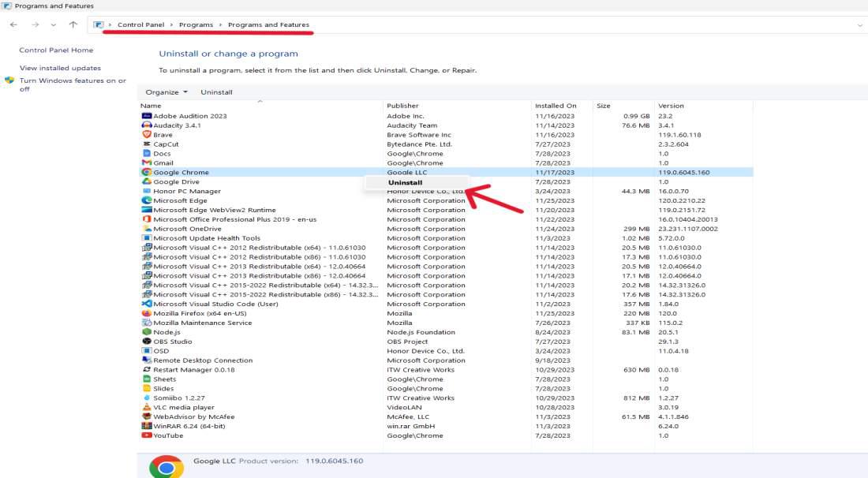The height and width of the screenshot is (478, 868).
Task: Choose Uninstall in the context menu
Action: tap(406, 182)
